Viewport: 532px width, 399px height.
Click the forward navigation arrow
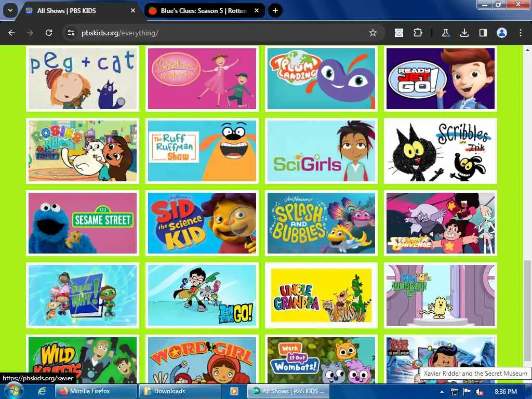coord(30,33)
